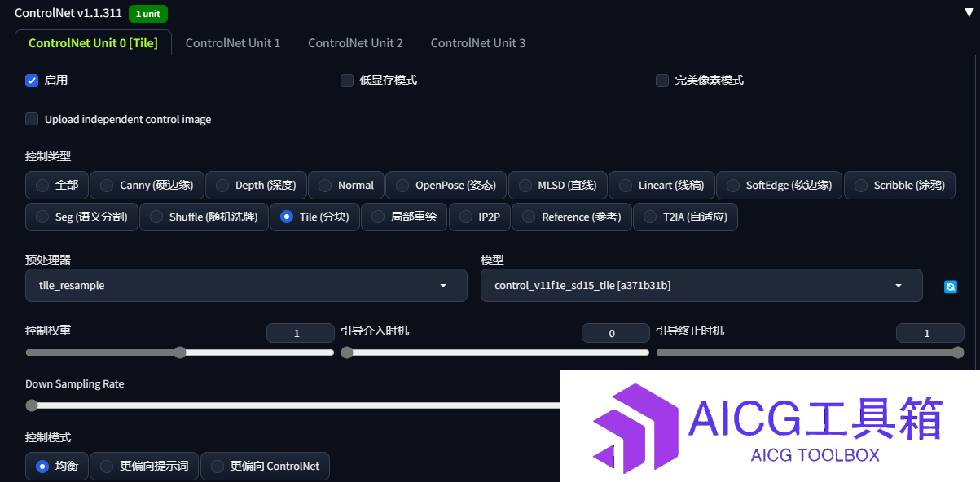The height and width of the screenshot is (482, 980).
Task: Click the 控制权重 slider handle
Action: click(180, 353)
